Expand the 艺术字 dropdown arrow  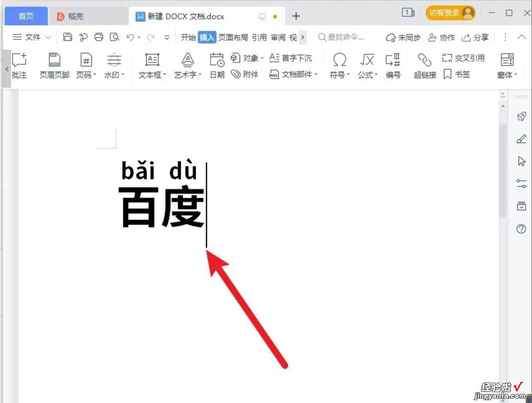click(x=200, y=75)
